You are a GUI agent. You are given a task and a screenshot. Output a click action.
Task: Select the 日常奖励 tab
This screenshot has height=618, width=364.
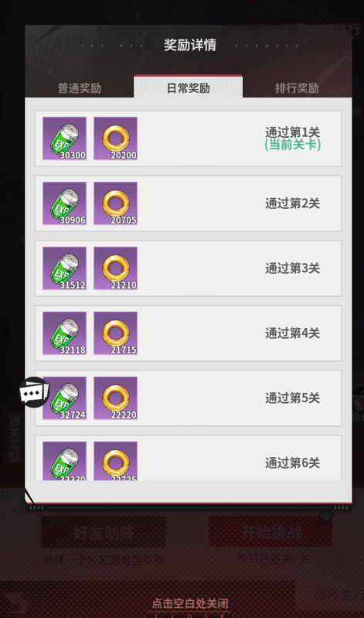189,87
